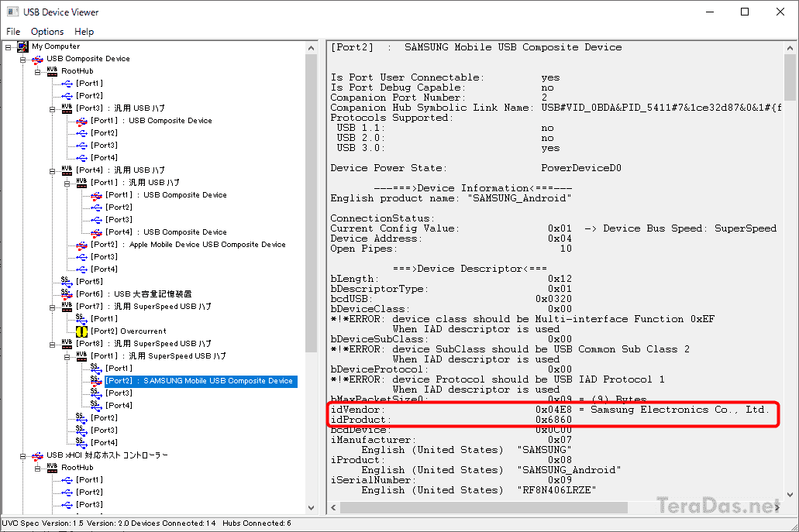799x532 pixels.
Task: Click the SuperSpeed icon beside [Port5]
Action: point(67,282)
